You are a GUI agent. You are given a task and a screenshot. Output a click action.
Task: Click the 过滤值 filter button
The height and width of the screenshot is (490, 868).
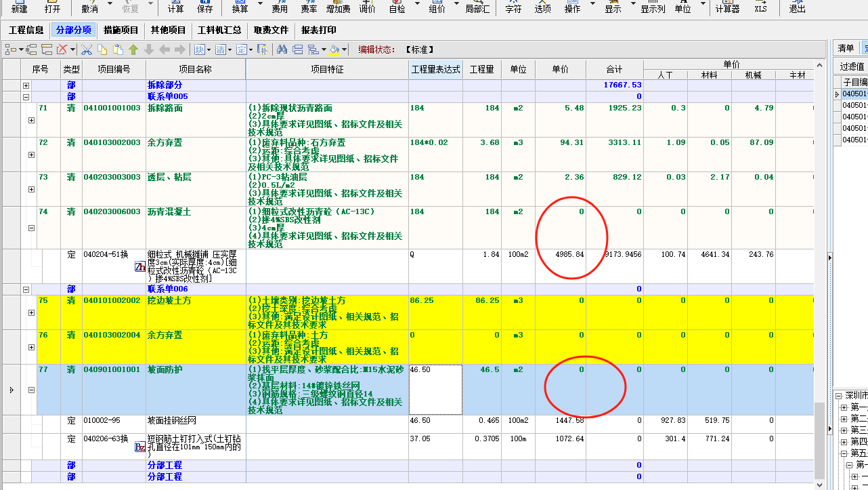pos(852,66)
